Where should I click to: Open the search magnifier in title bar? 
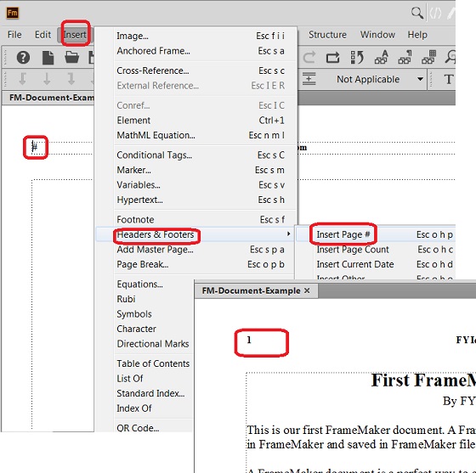(x=417, y=13)
